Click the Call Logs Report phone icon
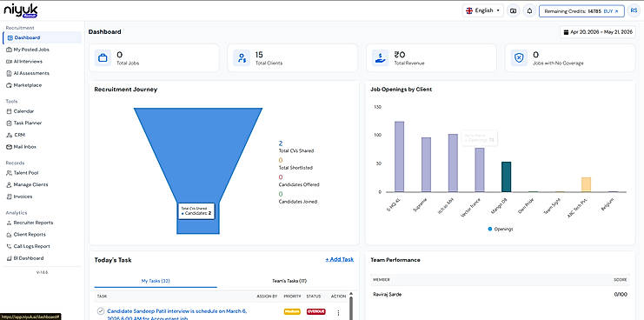The width and height of the screenshot is (644, 320). pos(10,246)
